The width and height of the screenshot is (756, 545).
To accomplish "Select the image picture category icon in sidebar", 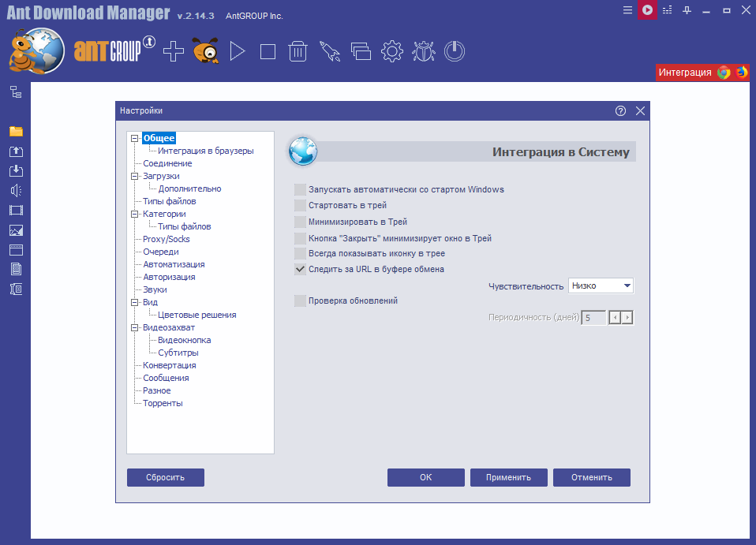I will [x=16, y=230].
